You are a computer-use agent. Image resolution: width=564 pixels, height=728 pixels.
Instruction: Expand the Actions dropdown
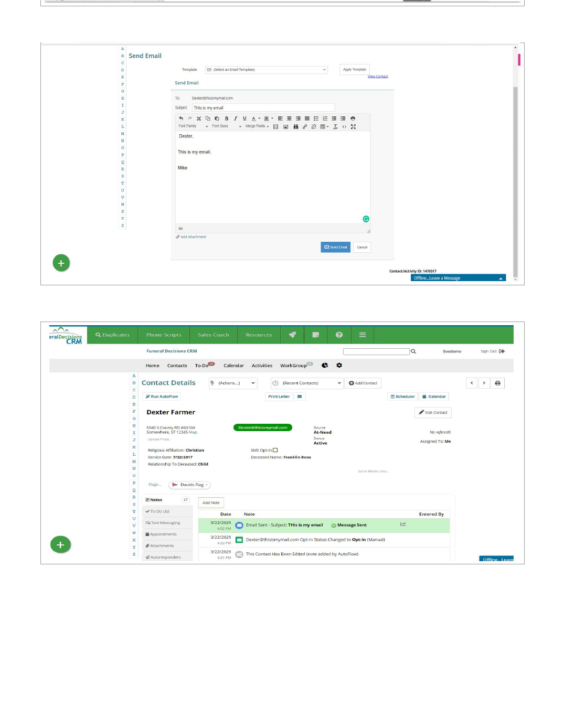(233, 383)
